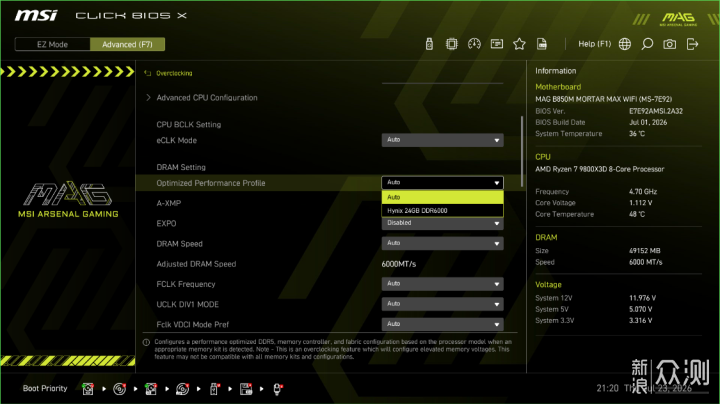Select first hard disk boot device icon

click(x=88, y=389)
